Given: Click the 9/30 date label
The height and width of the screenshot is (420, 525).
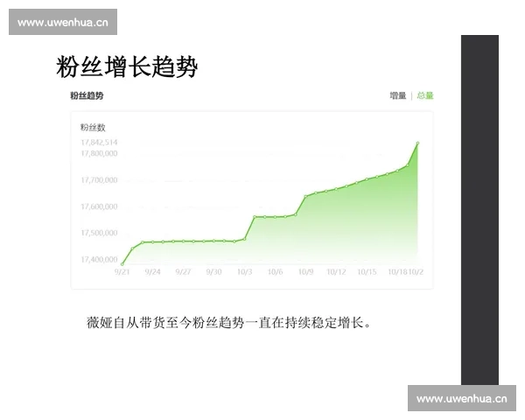Looking at the screenshot, I should (x=214, y=271).
